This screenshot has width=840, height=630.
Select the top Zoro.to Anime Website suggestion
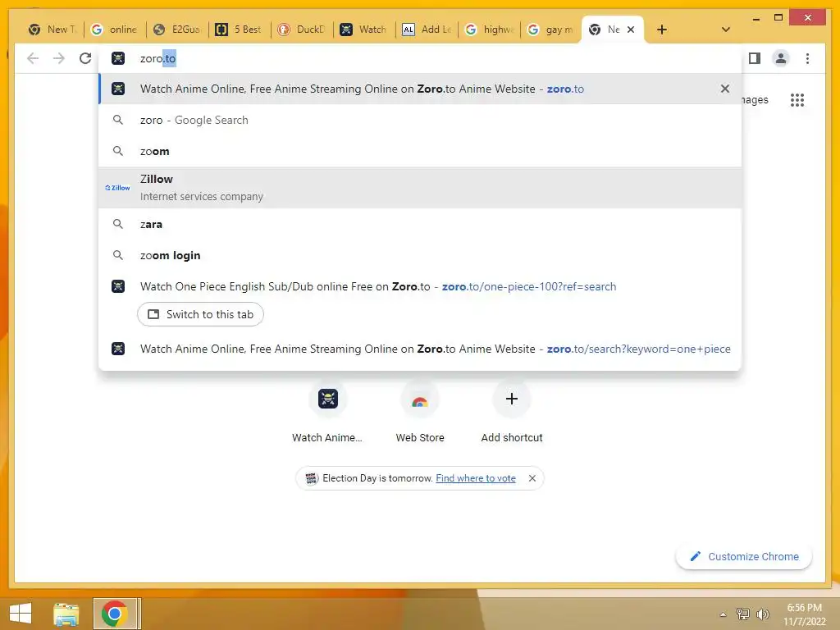[420, 89]
